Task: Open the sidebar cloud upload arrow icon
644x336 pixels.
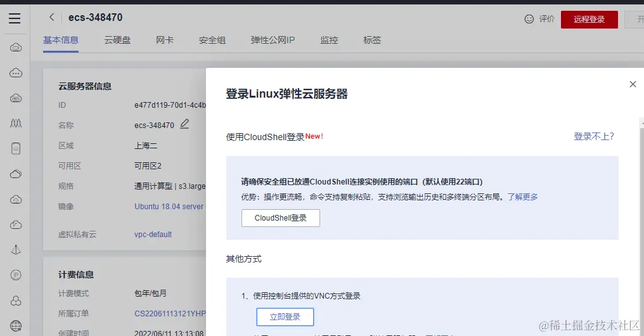Action: click(16, 200)
